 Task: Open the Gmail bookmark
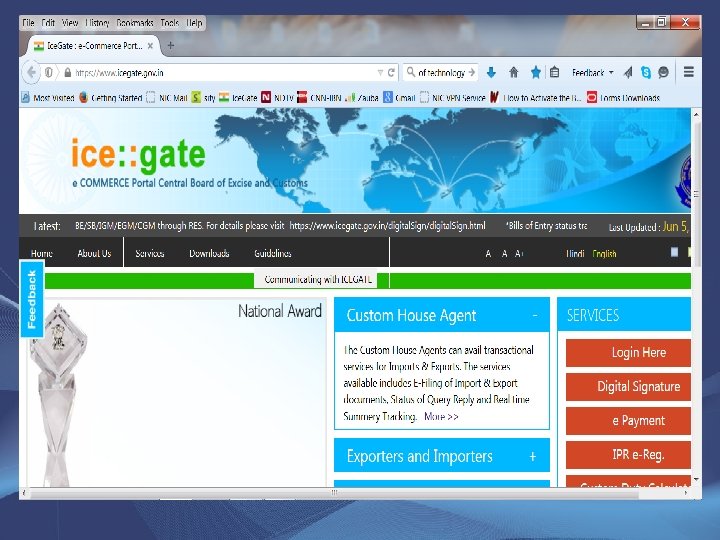coord(399,98)
